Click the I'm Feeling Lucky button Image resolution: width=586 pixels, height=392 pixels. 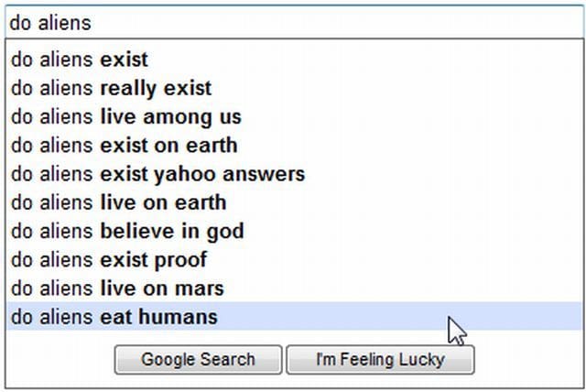pos(380,360)
